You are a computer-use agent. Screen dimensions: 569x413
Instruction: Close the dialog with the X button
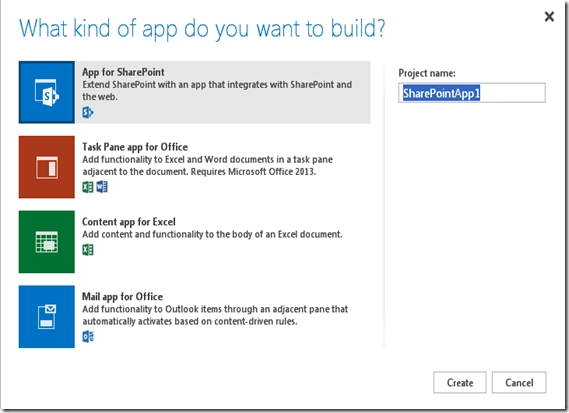(x=549, y=16)
